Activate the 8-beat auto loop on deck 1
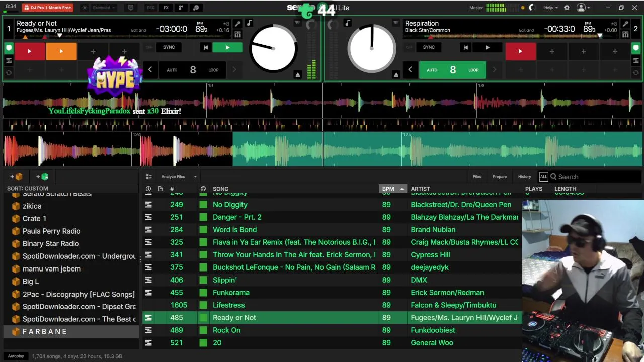The height and width of the screenshot is (362, 644). 193,70
